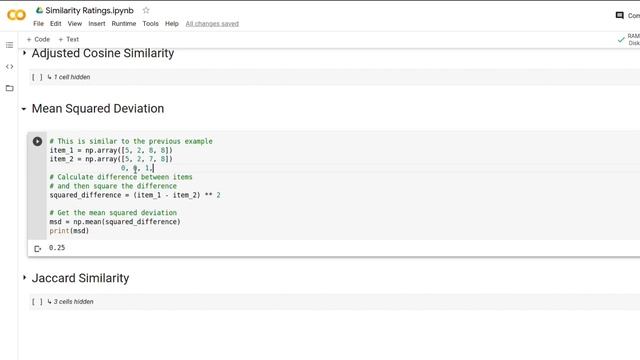The image size is (640, 360).
Task: Collapse the Mean Squared Deviation section
Action: pyautogui.click(x=24, y=109)
